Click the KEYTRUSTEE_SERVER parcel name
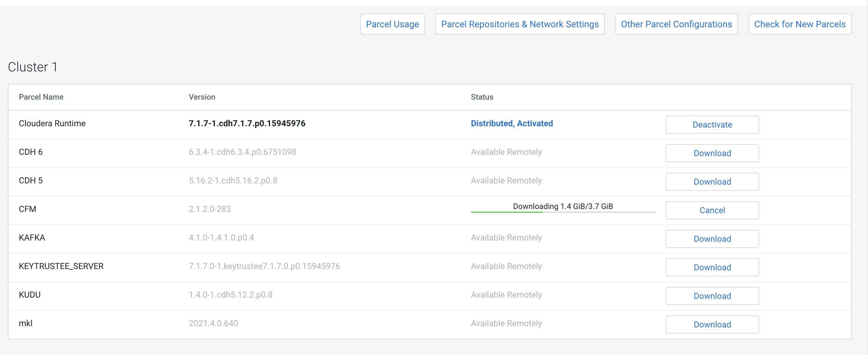Image resolution: width=868 pixels, height=355 pixels. [x=61, y=266]
